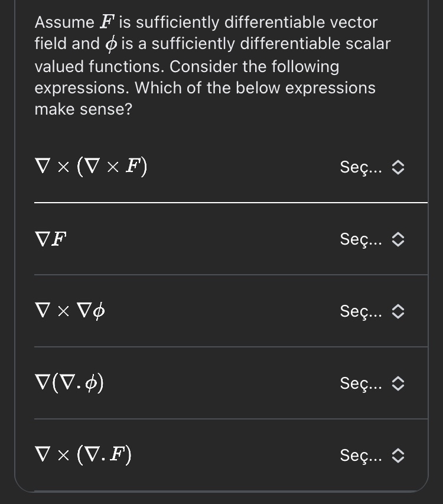
Task: Click the ∇ × (∇.F) expression
Action: (83, 456)
